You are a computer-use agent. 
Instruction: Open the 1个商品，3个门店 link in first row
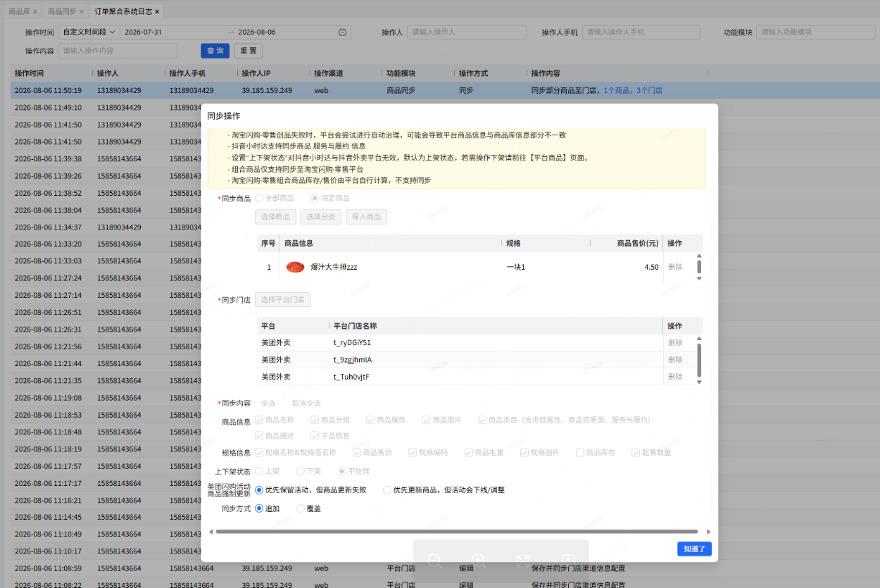click(x=633, y=91)
